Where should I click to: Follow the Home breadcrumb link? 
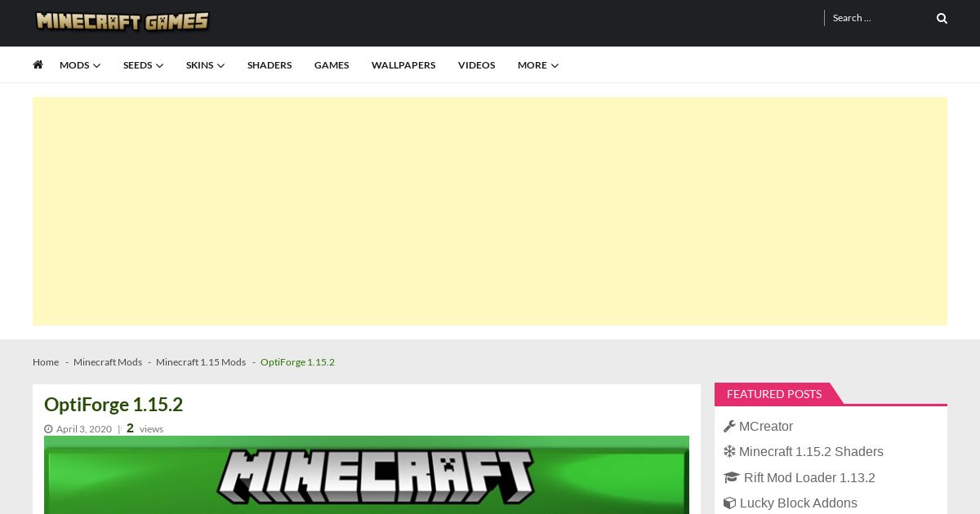tap(46, 362)
